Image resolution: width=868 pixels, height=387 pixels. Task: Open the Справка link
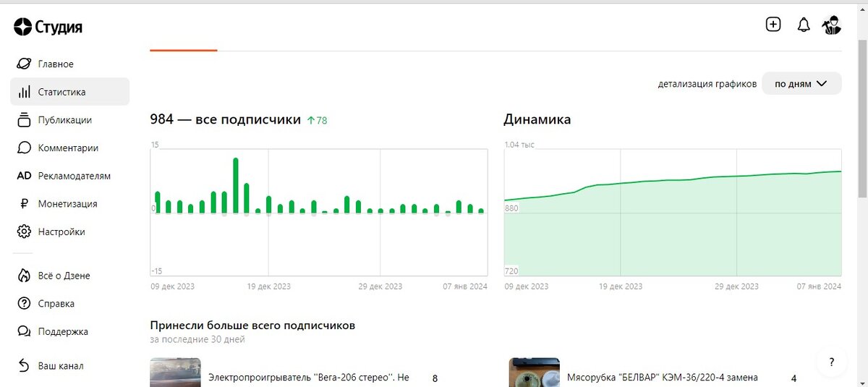pos(56,304)
